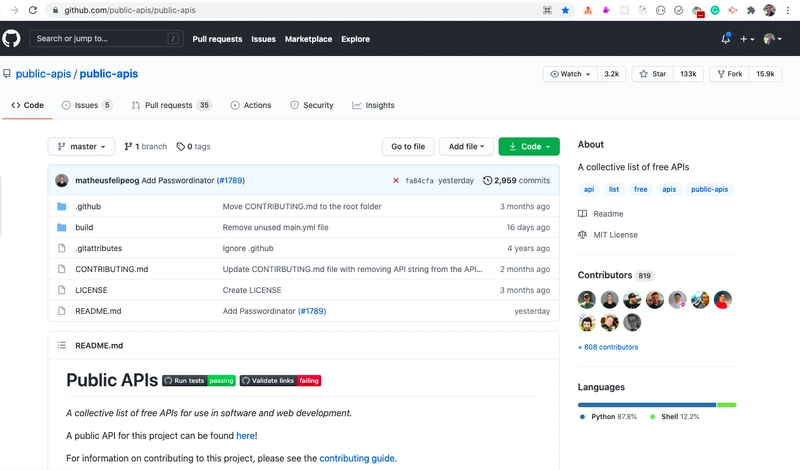The width and height of the screenshot is (800, 470).
Task: Open the LICENSE file
Action: coord(91,290)
